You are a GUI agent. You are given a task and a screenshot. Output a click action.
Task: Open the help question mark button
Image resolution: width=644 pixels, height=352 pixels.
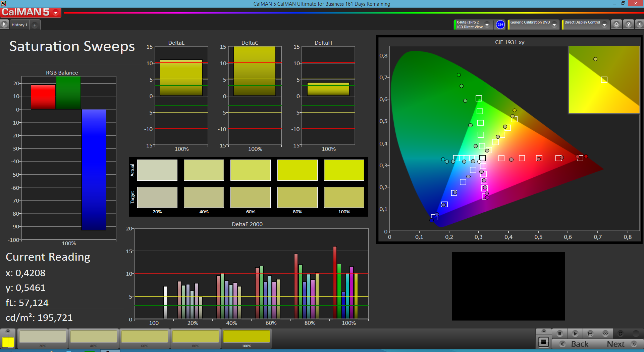628,25
